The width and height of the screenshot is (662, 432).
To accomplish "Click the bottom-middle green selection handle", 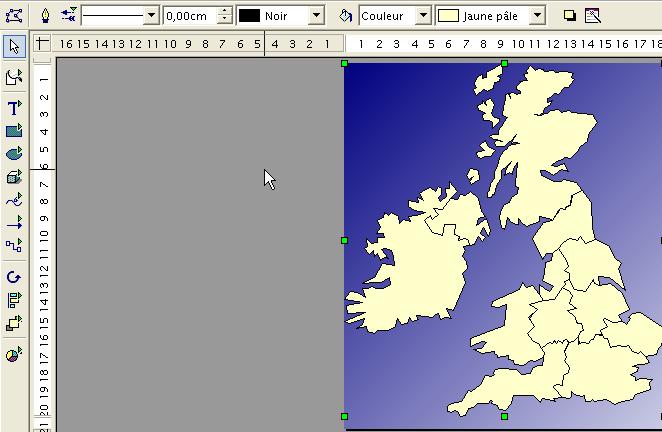I will point(505,417).
